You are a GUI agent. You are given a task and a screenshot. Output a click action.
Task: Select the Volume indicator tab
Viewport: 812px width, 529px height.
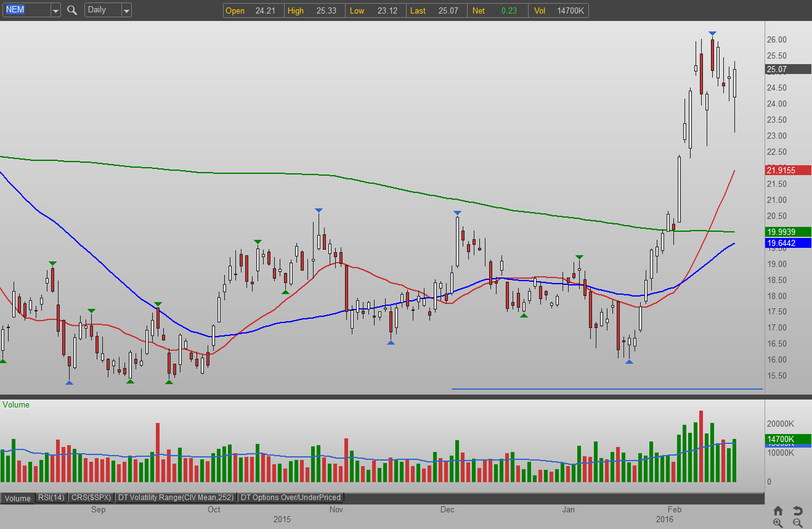(18, 498)
